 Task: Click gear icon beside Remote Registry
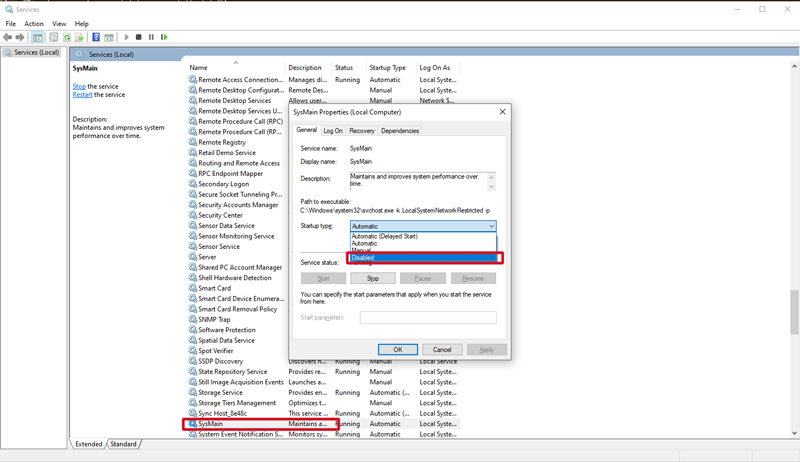coord(192,142)
